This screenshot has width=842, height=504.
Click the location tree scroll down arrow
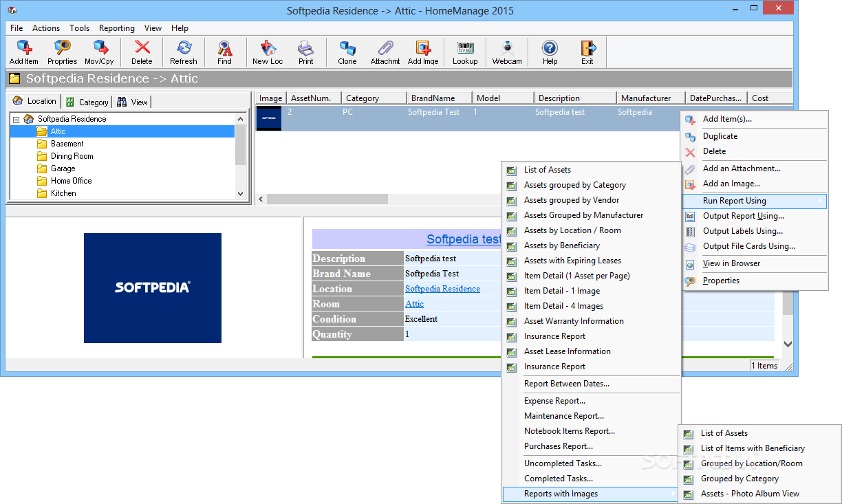pos(240,194)
